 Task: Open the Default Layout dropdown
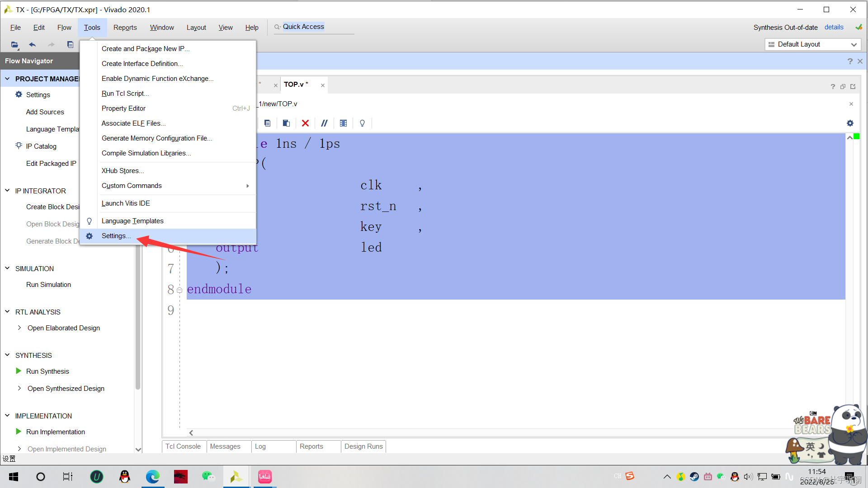pos(854,44)
